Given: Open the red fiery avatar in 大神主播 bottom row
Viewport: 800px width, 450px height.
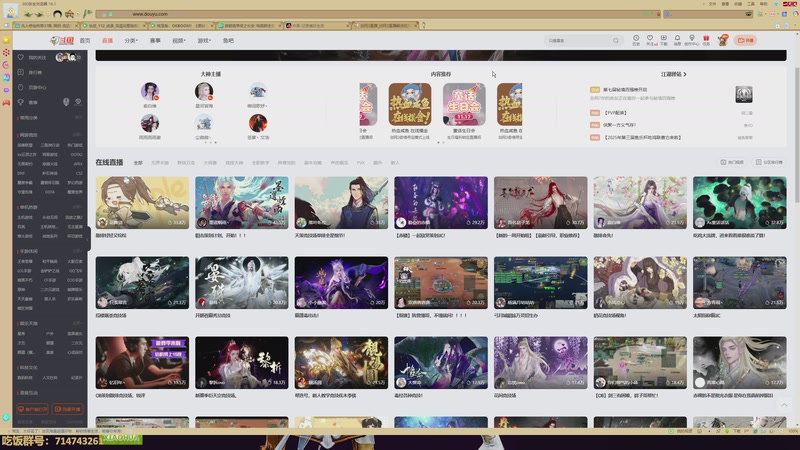Looking at the screenshot, I should pyautogui.click(x=258, y=123).
